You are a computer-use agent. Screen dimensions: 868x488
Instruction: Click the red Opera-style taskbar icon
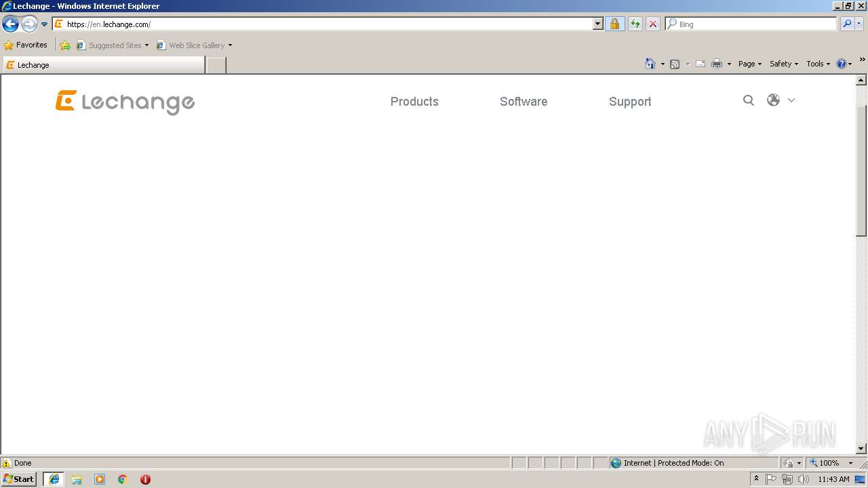145,479
